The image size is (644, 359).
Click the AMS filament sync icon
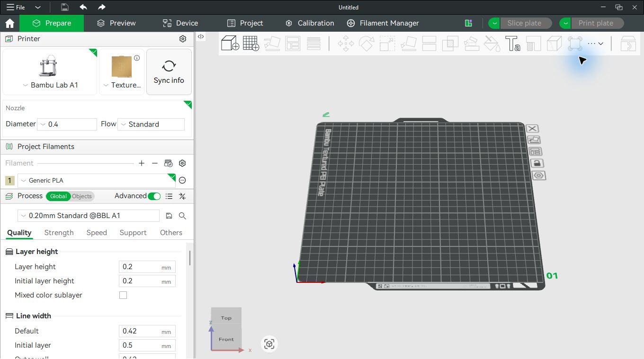(169, 163)
